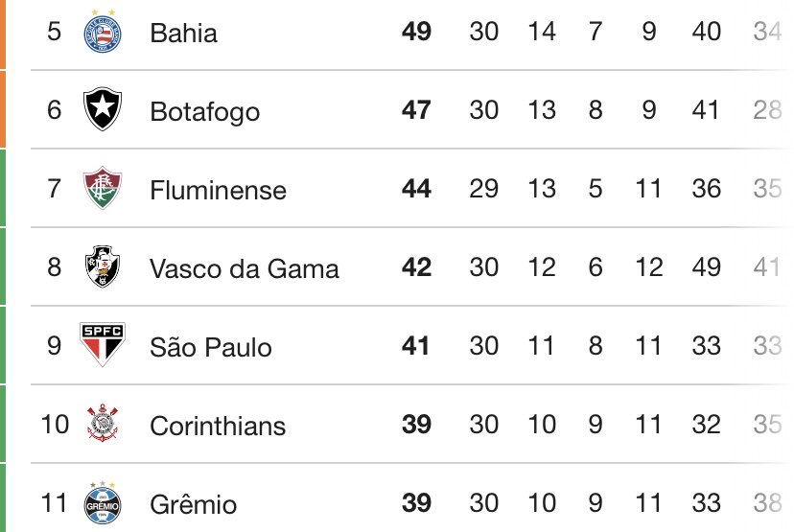
Task: Click Vasco da Gama's 42 points value
Action: [416, 267]
